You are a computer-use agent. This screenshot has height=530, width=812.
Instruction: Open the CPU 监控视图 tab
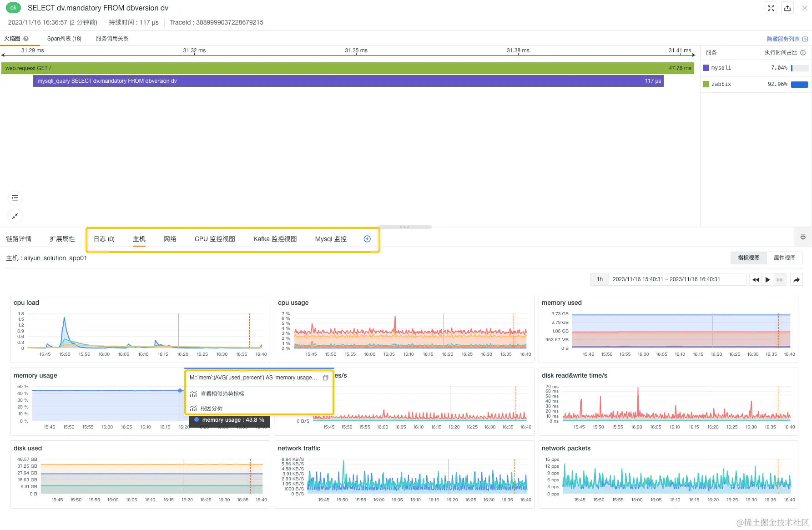pos(215,239)
